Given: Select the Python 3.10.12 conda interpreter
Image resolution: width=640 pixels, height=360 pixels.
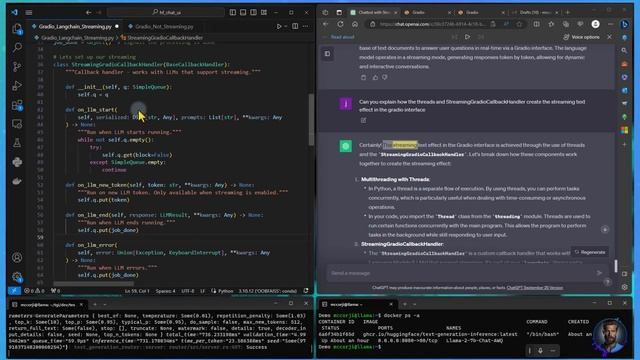Looking at the screenshot, I should coord(268,291).
